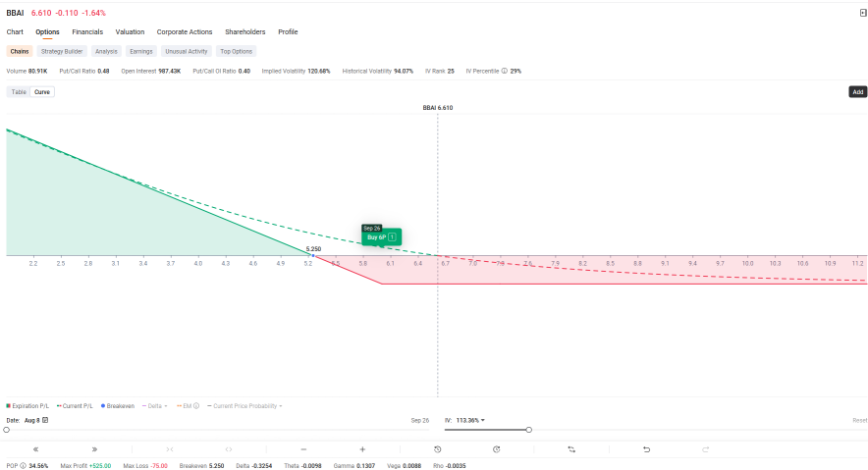The width and height of the screenshot is (868, 470).
Task: Toggle the EM legend line
Action: click(x=184, y=406)
